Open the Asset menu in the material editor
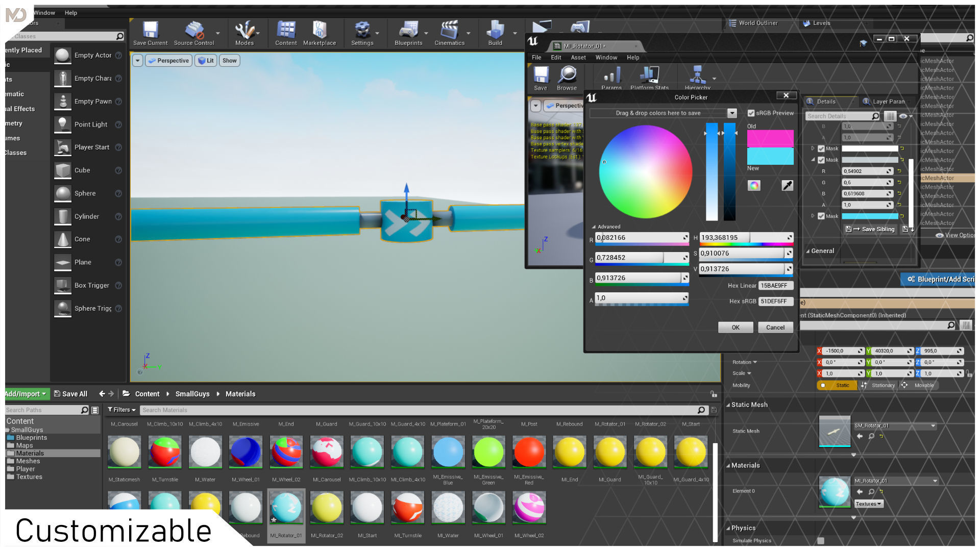Viewport: 980px width, 551px height. (x=578, y=58)
